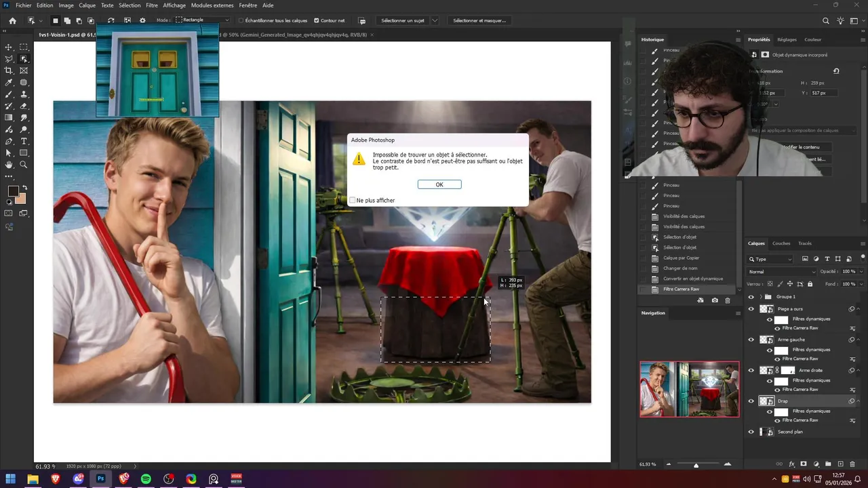Select the Move tool
868x488 pixels.
coord(9,47)
